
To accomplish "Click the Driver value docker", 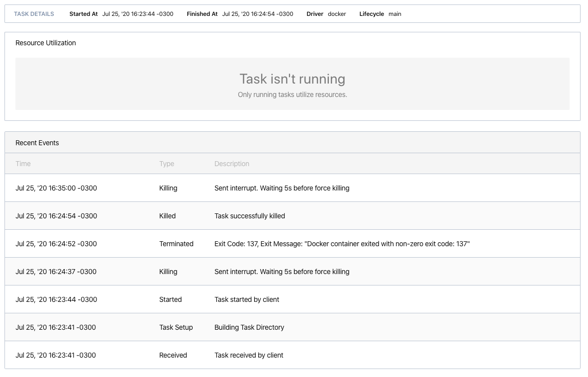I will (x=337, y=14).
